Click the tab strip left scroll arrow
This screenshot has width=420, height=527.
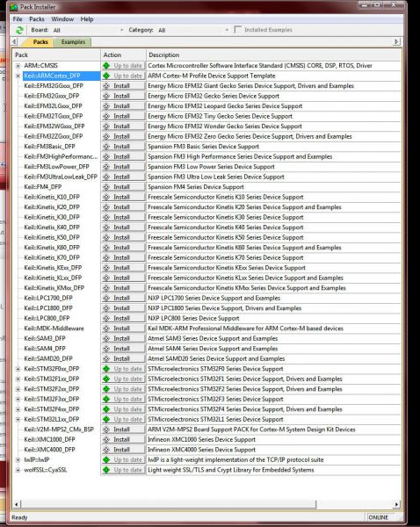[x=14, y=41]
